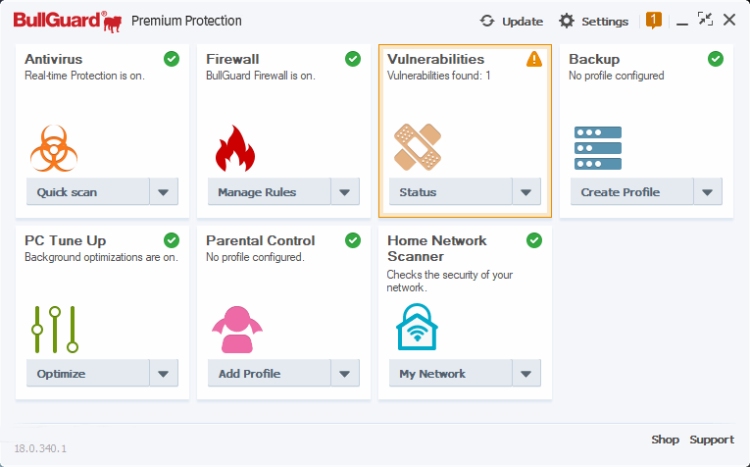Select the Backup tile title

coord(594,59)
